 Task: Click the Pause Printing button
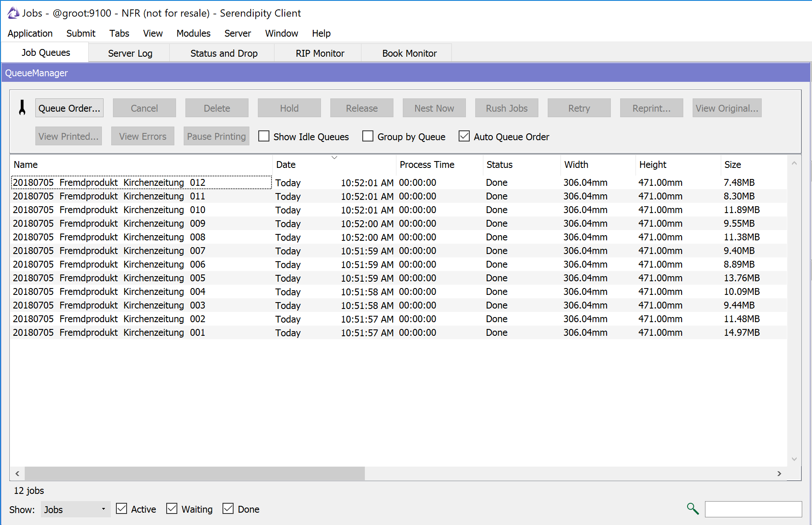point(217,136)
